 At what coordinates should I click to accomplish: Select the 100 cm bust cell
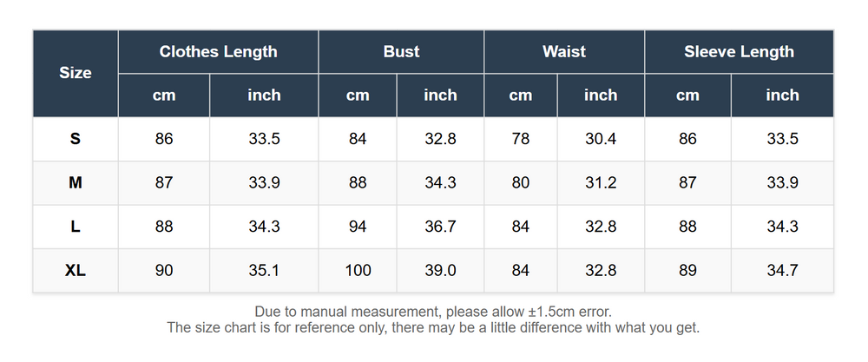(x=358, y=271)
